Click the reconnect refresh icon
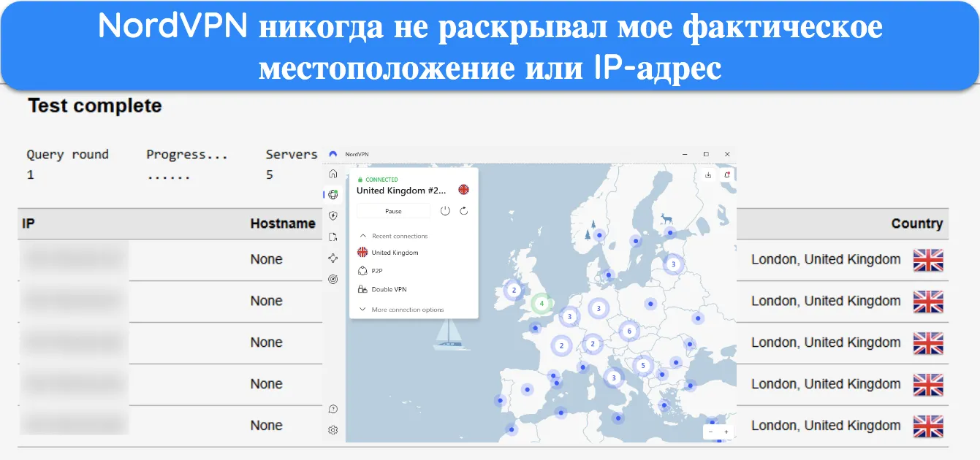Image resolution: width=980 pixels, height=460 pixels. (x=464, y=211)
